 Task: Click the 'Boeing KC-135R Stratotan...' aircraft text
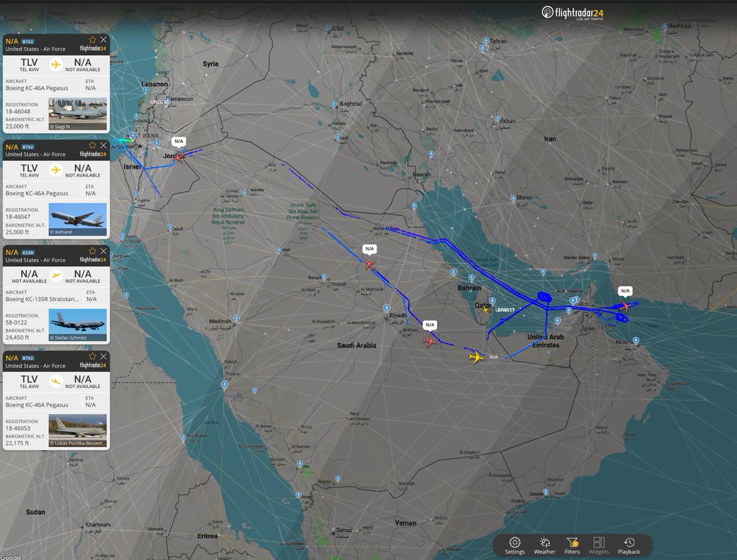tap(42, 299)
